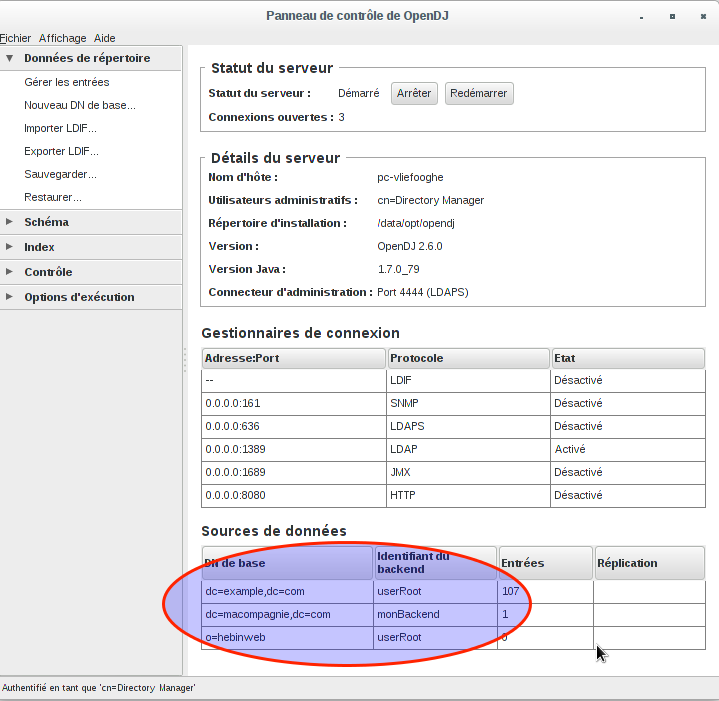Collapse the Données de répertoire section

tap(91, 58)
